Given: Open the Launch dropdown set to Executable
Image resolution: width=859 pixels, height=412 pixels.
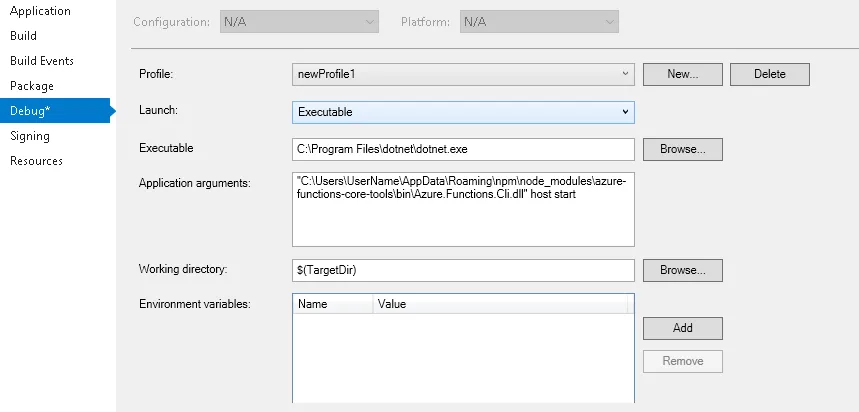Looking at the screenshot, I should click(463, 112).
